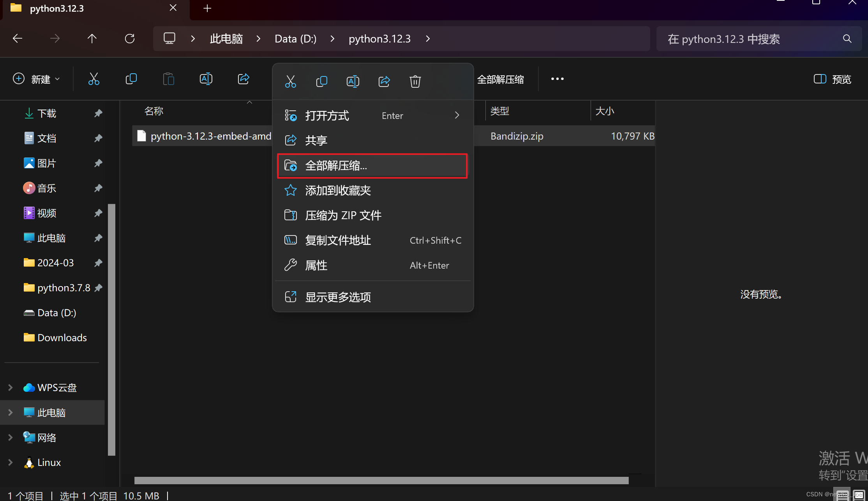Click the Refresh navigation icon
The image size is (868, 501).
pyautogui.click(x=130, y=38)
